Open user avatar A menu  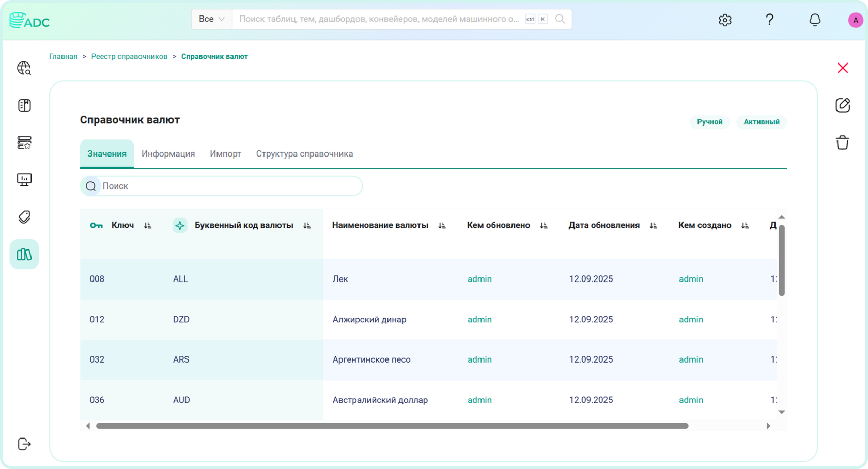[x=855, y=20]
